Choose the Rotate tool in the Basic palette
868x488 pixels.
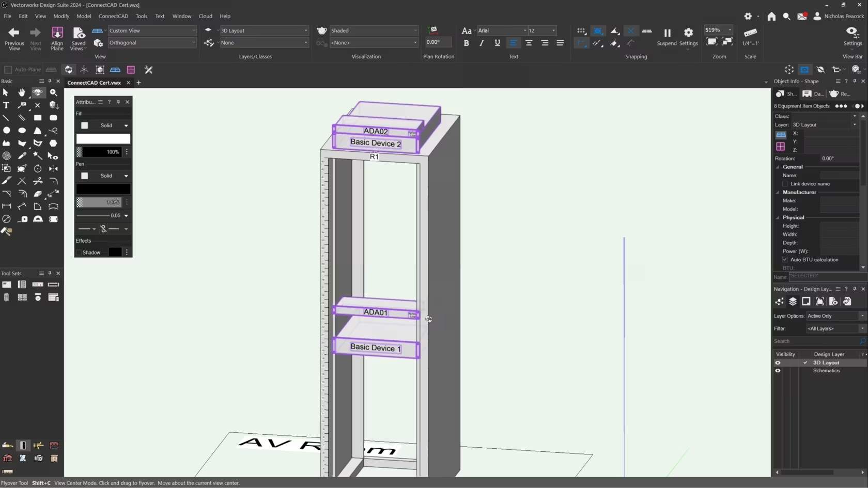(37, 168)
